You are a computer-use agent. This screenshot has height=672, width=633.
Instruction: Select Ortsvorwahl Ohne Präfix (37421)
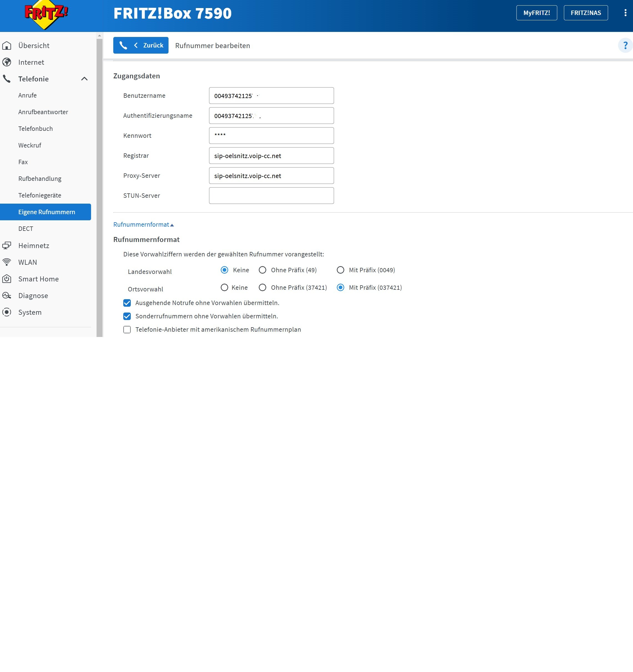coord(262,287)
